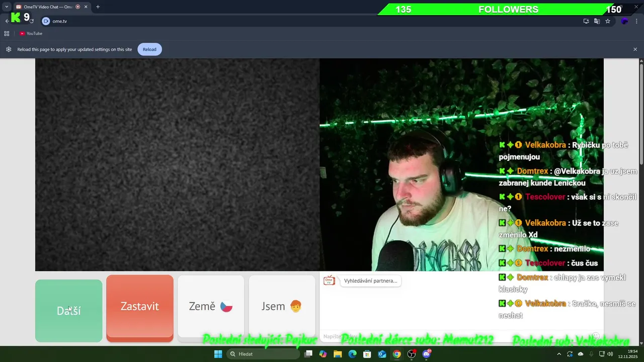Click the OneDrive cloud tray icon
This screenshot has width=644, height=362.
[581, 354]
